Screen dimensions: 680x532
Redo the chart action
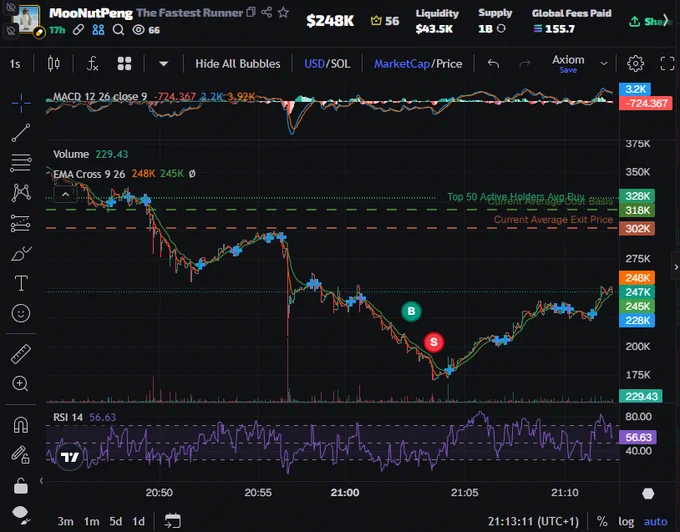525,64
